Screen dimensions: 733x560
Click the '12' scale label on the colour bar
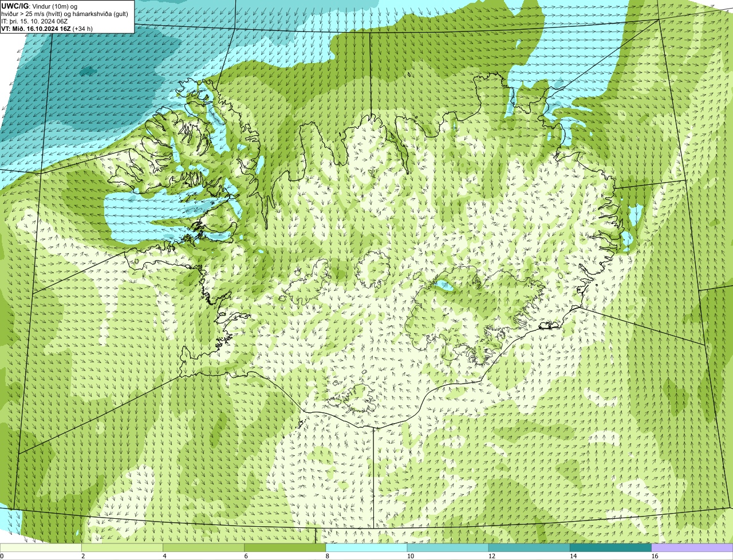[x=491, y=556]
